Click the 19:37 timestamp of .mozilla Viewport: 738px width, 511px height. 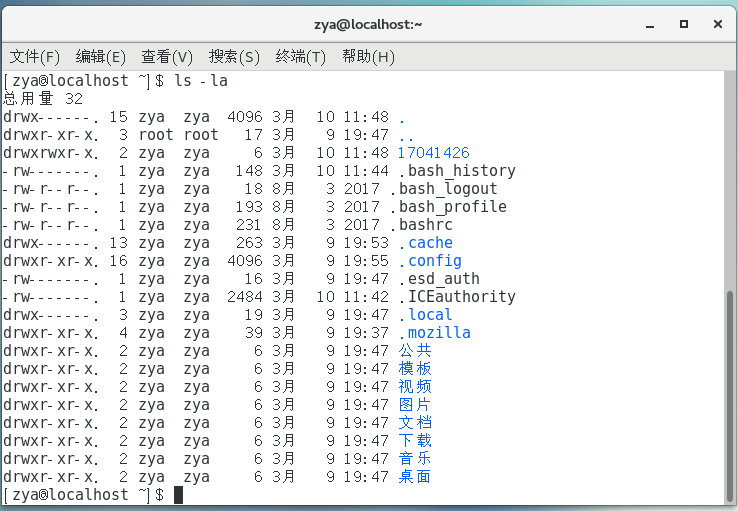click(x=366, y=333)
